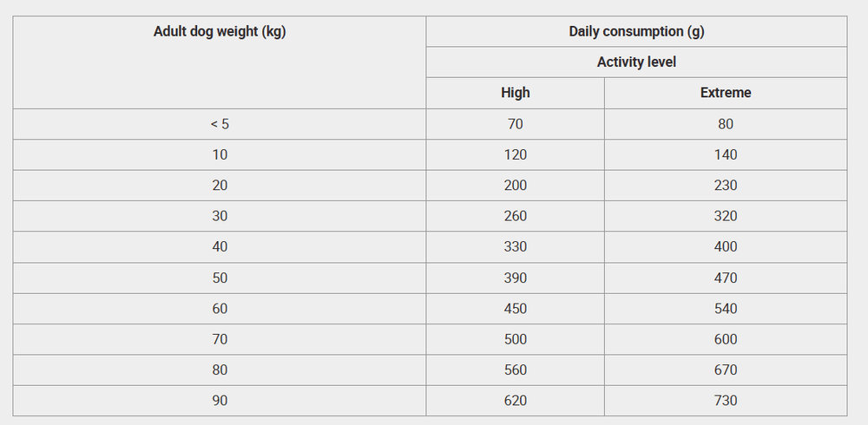The width and height of the screenshot is (868, 425).
Task: Click the 'Daily consumption (g)' header
Action: click(636, 31)
